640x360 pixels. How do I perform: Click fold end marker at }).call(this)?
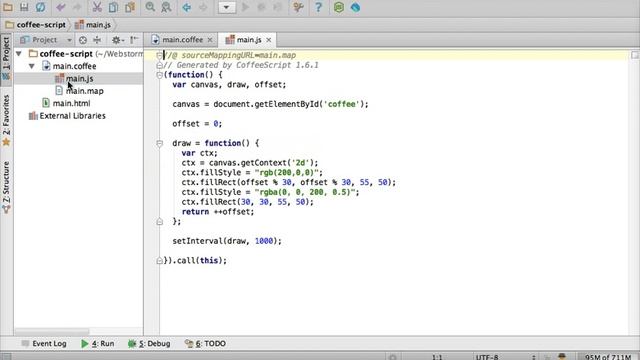160,260
